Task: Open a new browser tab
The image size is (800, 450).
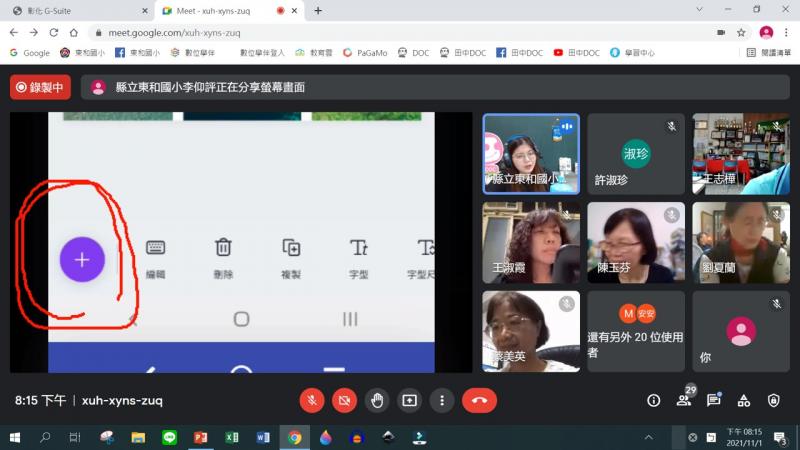Action: [x=318, y=11]
